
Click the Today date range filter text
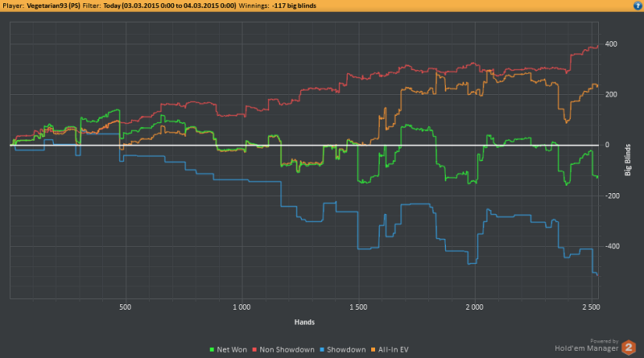click(170, 6)
